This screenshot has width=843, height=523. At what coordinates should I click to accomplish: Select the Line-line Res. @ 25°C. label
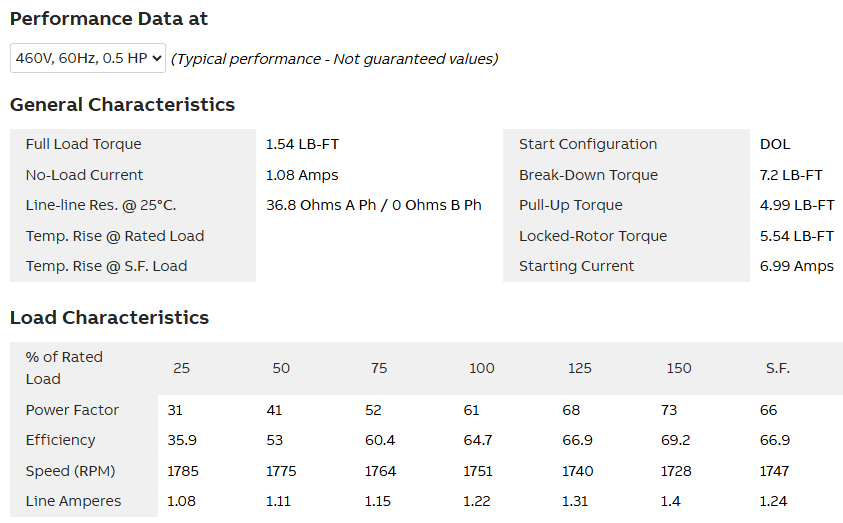click(x=100, y=205)
